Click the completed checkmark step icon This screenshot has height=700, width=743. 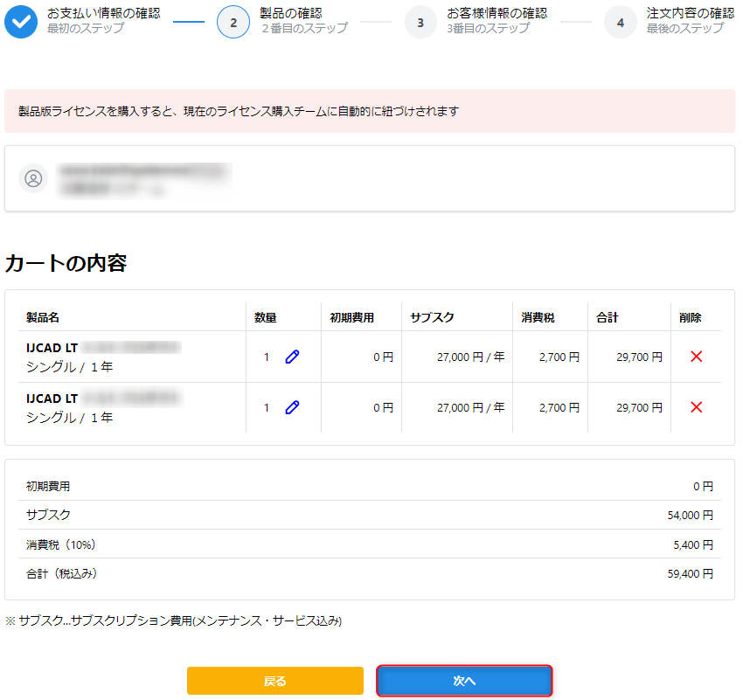[21, 22]
